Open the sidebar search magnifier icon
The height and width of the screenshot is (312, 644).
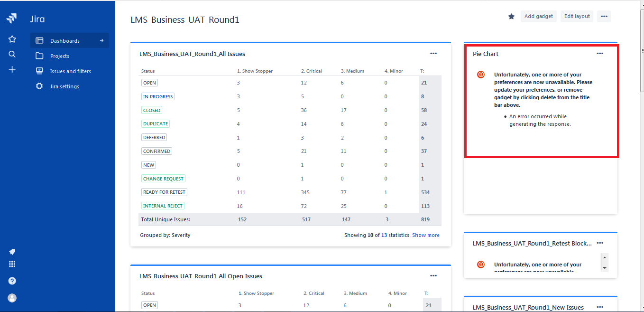pos(12,54)
